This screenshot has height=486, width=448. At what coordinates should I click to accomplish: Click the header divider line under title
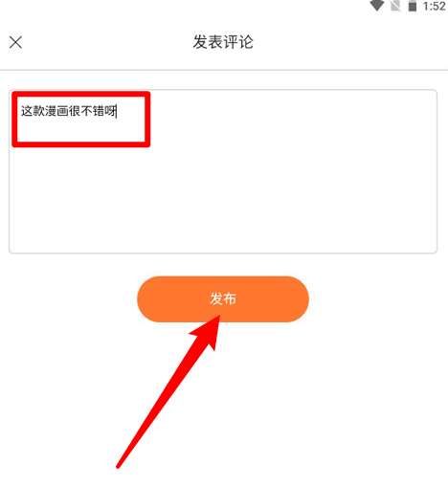[224, 70]
